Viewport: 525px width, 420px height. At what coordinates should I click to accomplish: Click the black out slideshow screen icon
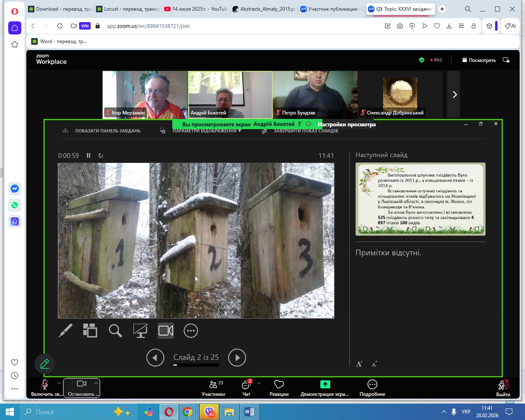pyautogui.click(x=140, y=331)
